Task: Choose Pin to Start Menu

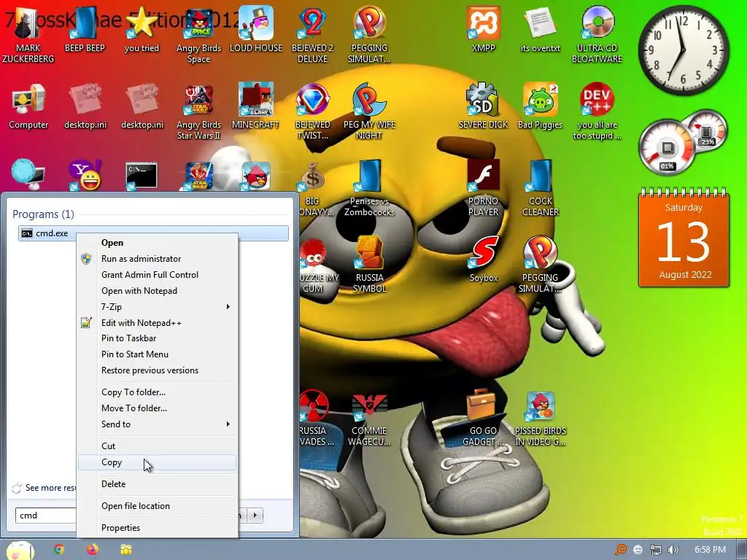Action: [158, 354]
